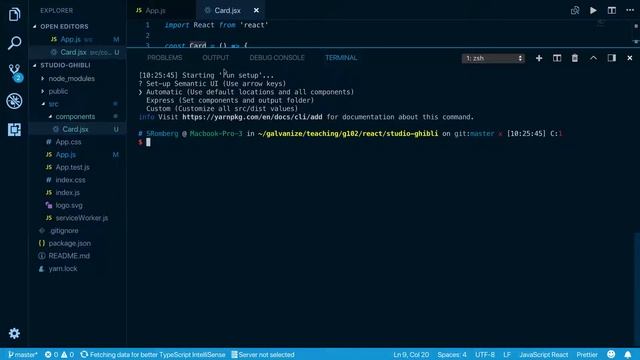Click the Fetching data TypeScript IntelliSense status
Viewport: 640px width, 360px height.
click(153, 354)
